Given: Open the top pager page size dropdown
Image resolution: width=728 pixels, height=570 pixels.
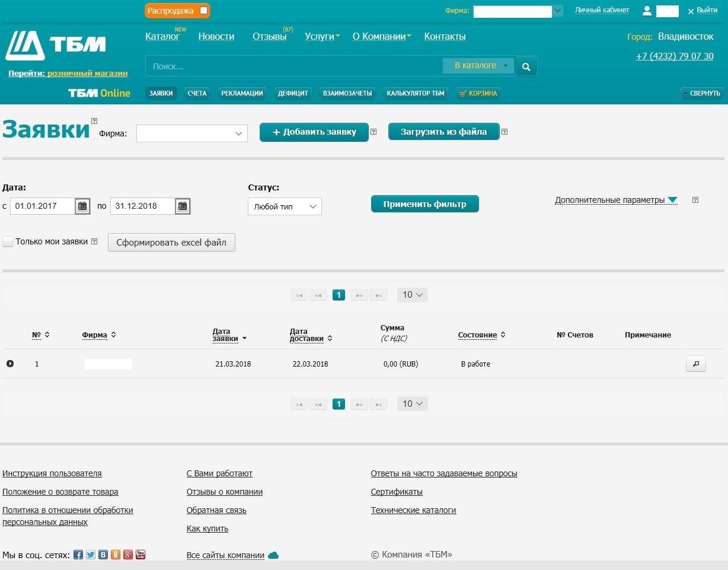Looking at the screenshot, I should coord(413,295).
